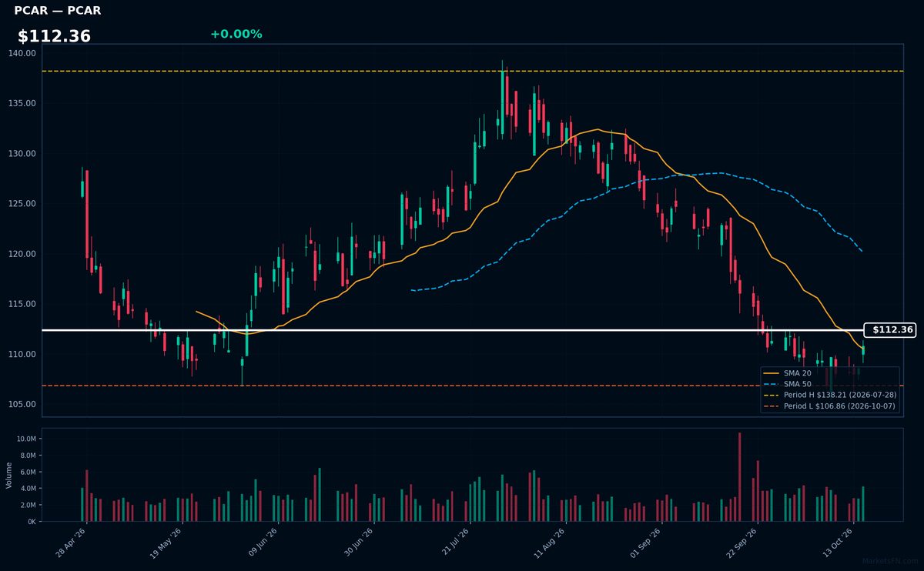
Task: Select the 22 Sep '26 date label
Action: pyautogui.click(x=741, y=543)
